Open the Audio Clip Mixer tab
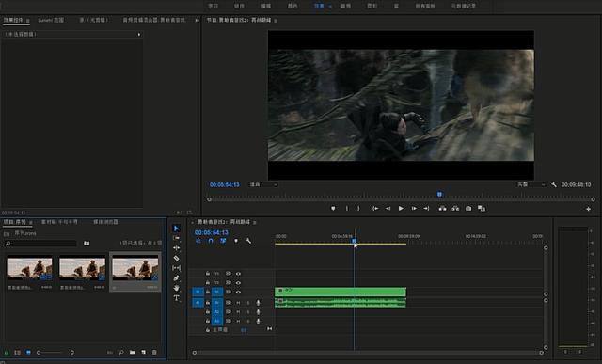602x364 pixels. pos(154,20)
